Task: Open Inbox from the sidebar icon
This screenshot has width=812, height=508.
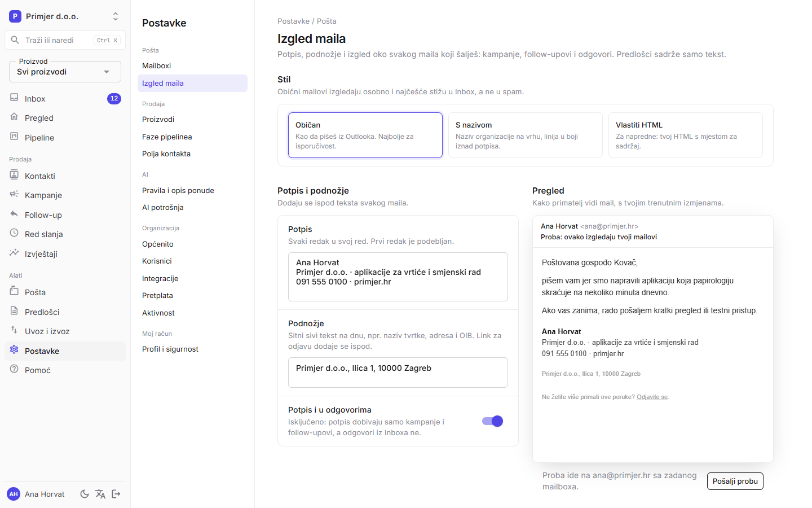Action: point(14,98)
